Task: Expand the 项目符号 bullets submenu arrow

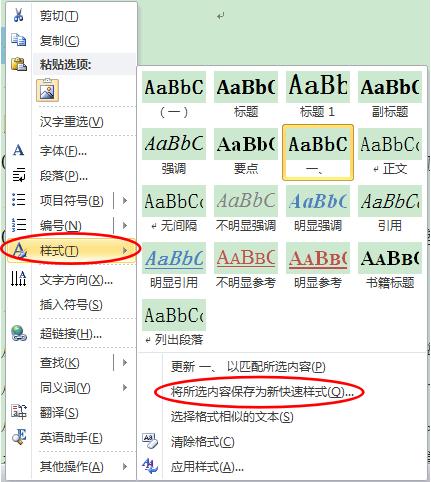Action: [125, 201]
